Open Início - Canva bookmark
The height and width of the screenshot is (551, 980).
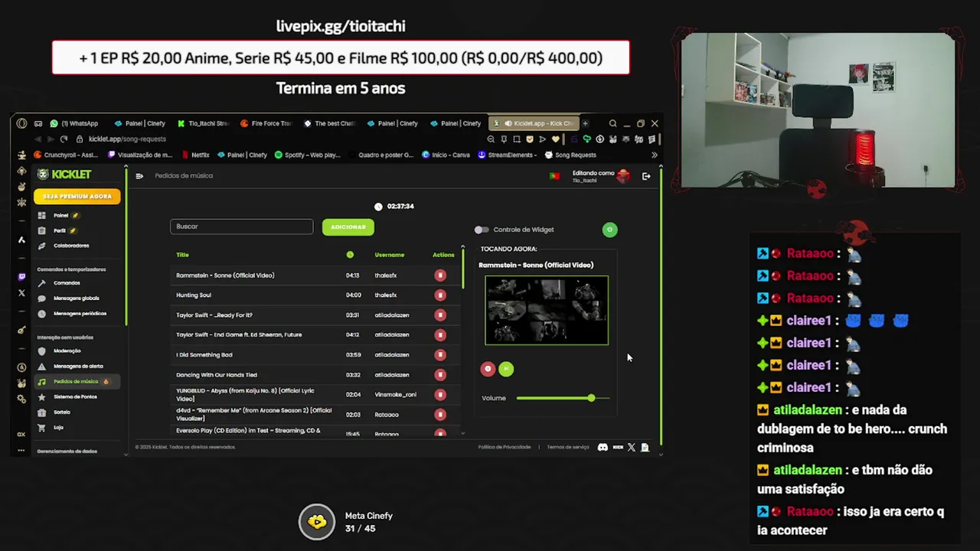tap(446, 155)
